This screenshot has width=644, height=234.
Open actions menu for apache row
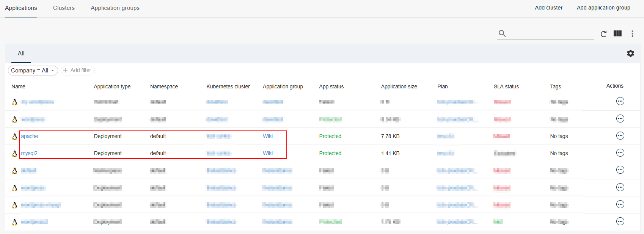tap(620, 136)
